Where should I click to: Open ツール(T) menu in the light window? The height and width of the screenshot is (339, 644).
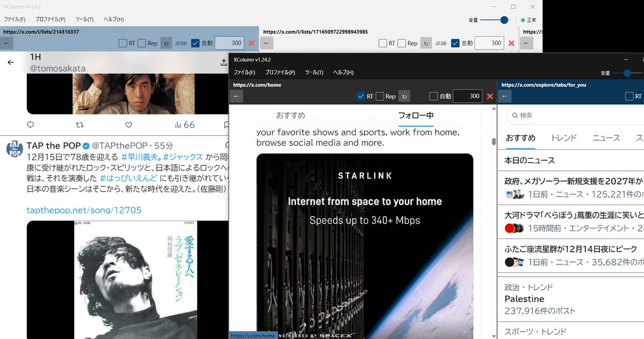point(84,19)
